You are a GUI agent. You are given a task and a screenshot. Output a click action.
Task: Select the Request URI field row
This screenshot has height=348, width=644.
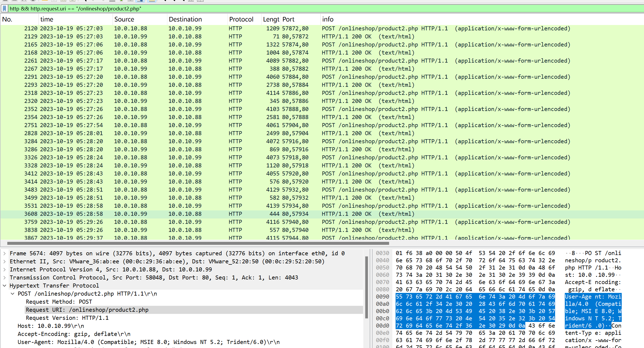194,310
